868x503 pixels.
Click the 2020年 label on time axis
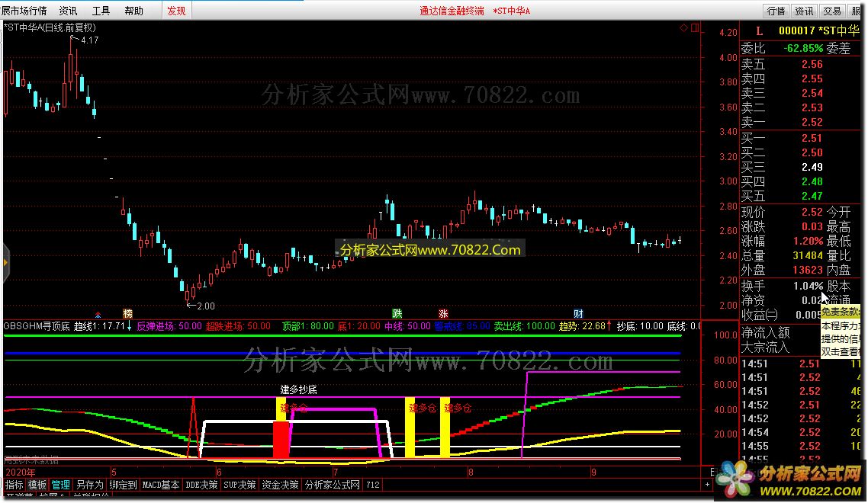20,473
